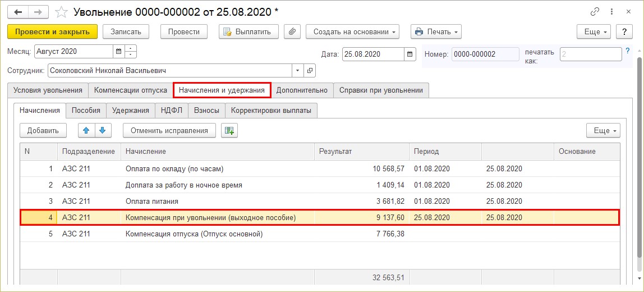Add document to favorites with star icon

point(62,12)
